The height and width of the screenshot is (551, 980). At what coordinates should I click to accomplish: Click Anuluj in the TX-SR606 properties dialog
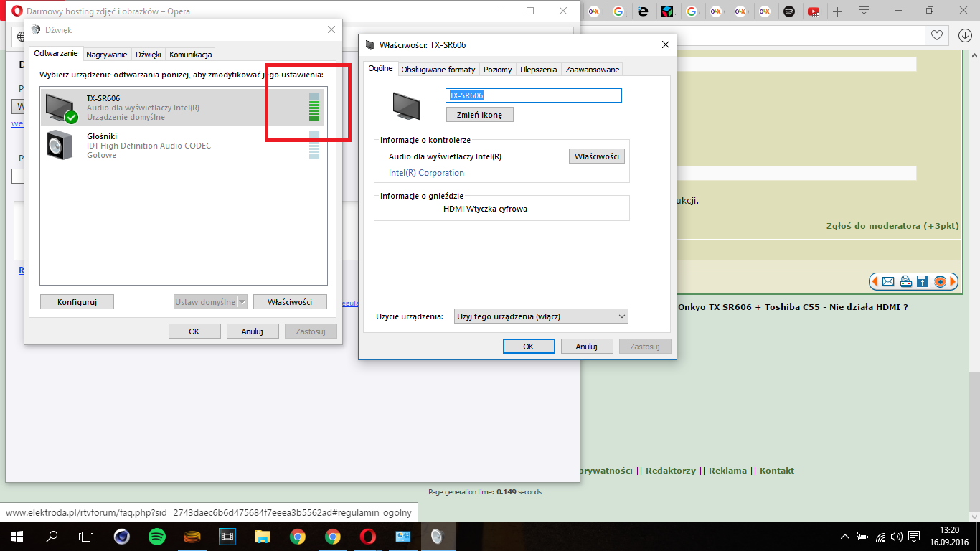point(587,347)
